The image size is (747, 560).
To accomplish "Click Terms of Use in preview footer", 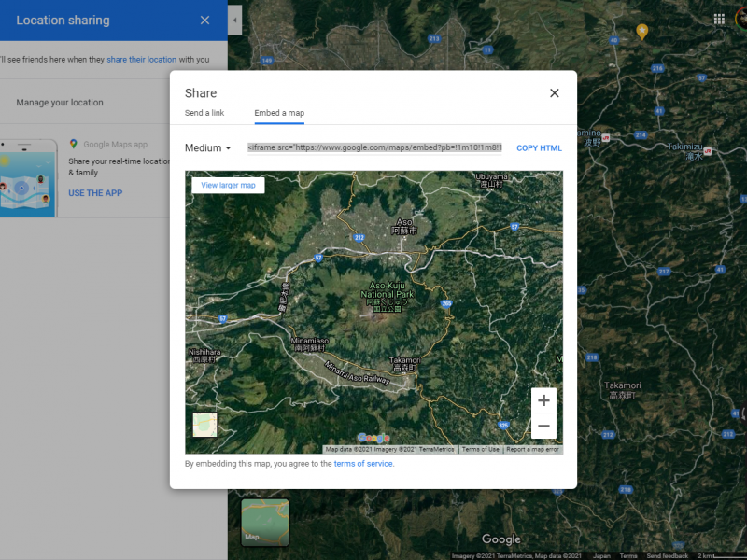I will pos(480,449).
